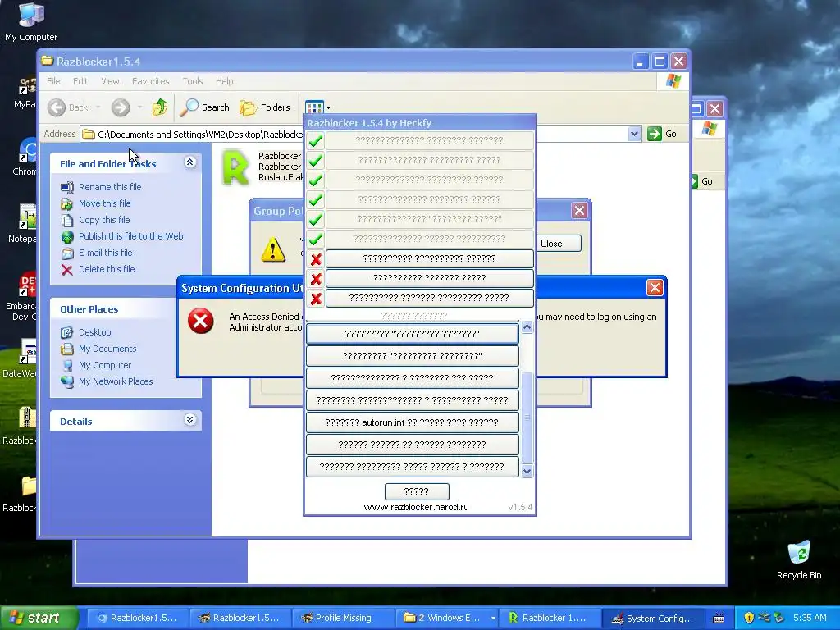Click Copy this file

[104, 220]
